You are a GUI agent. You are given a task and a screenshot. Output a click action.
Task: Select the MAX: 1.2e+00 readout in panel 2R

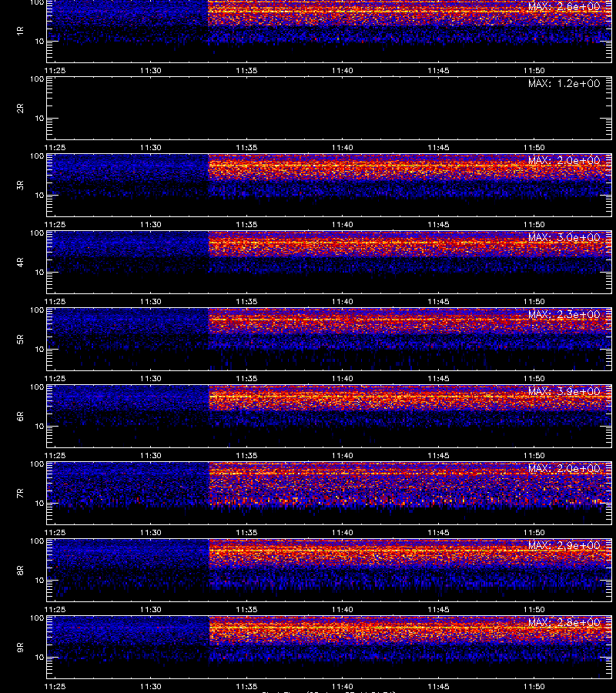pos(564,83)
